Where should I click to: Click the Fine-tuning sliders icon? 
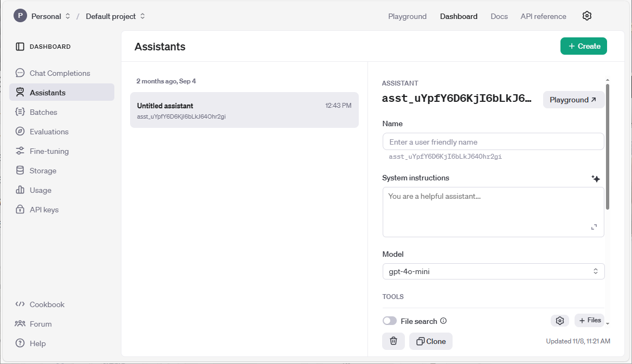tap(20, 151)
